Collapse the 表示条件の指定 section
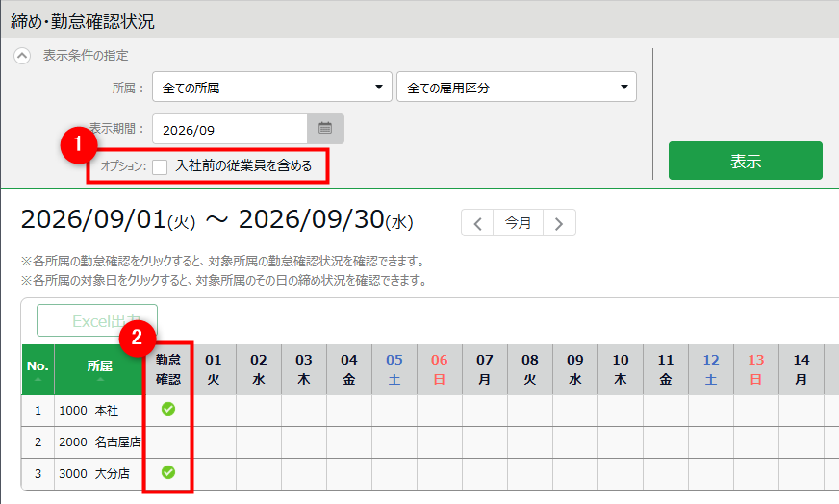Image resolution: width=839 pixels, height=504 pixels. 22,55
